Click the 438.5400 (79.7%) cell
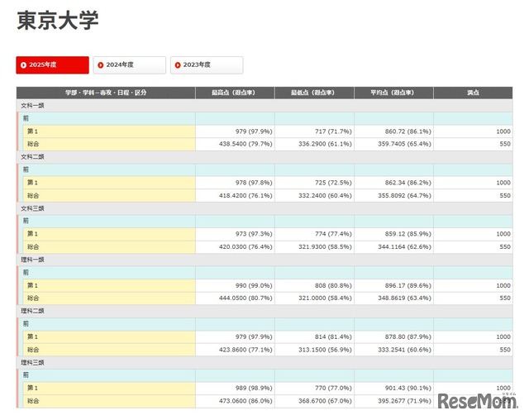 235,144
